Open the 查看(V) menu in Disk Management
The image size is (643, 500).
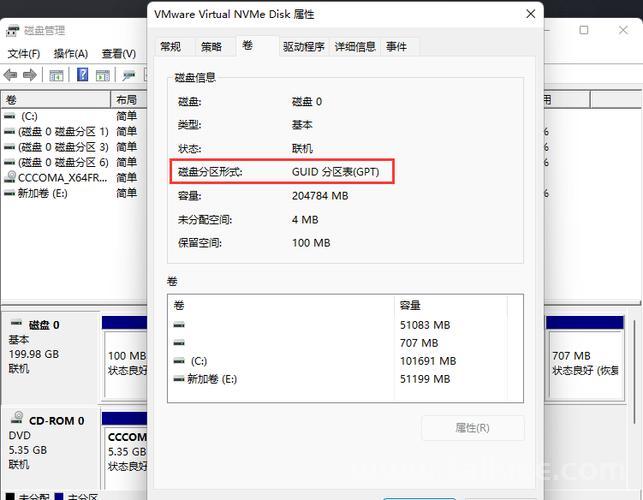[x=119, y=54]
